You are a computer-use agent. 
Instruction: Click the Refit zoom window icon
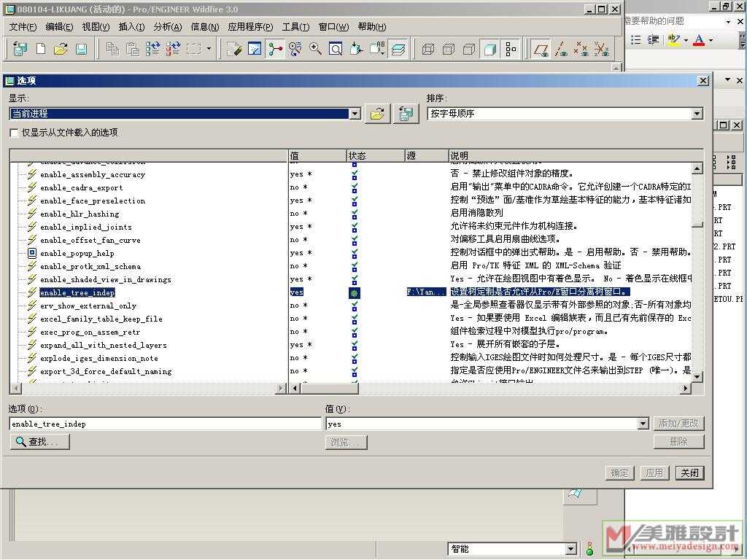(336, 49)
